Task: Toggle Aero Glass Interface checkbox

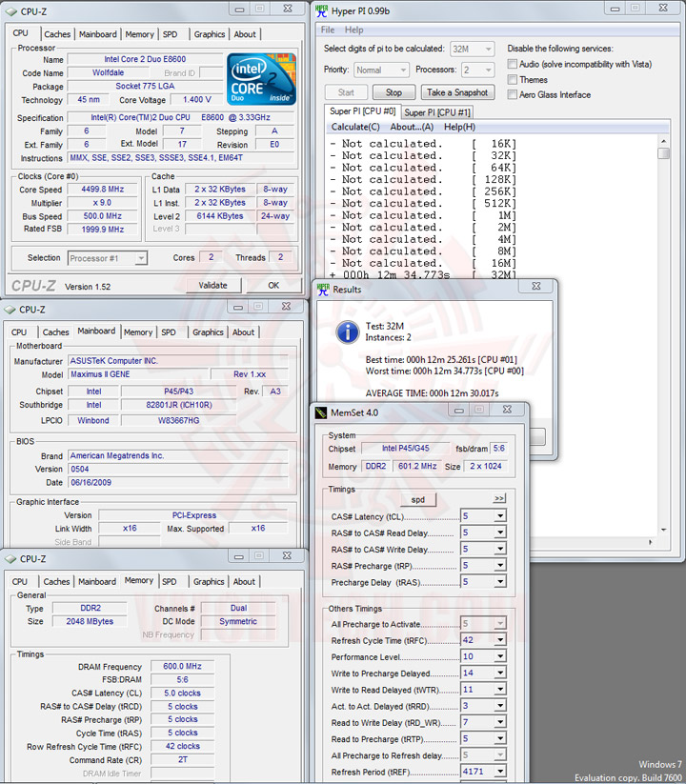Action: [x=512, y=94]
